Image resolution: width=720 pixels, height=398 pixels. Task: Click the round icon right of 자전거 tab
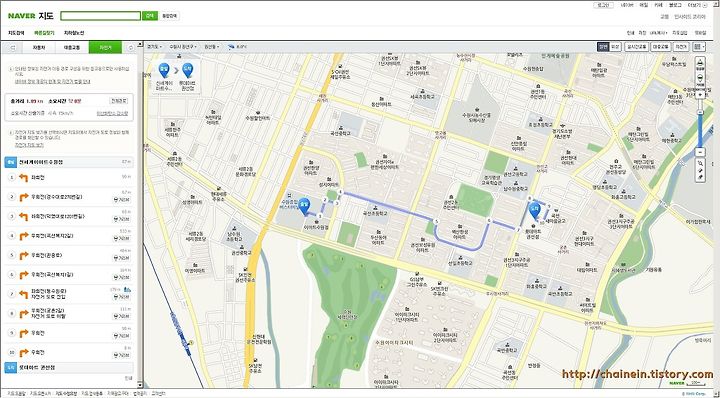click(x=130, y=47)
